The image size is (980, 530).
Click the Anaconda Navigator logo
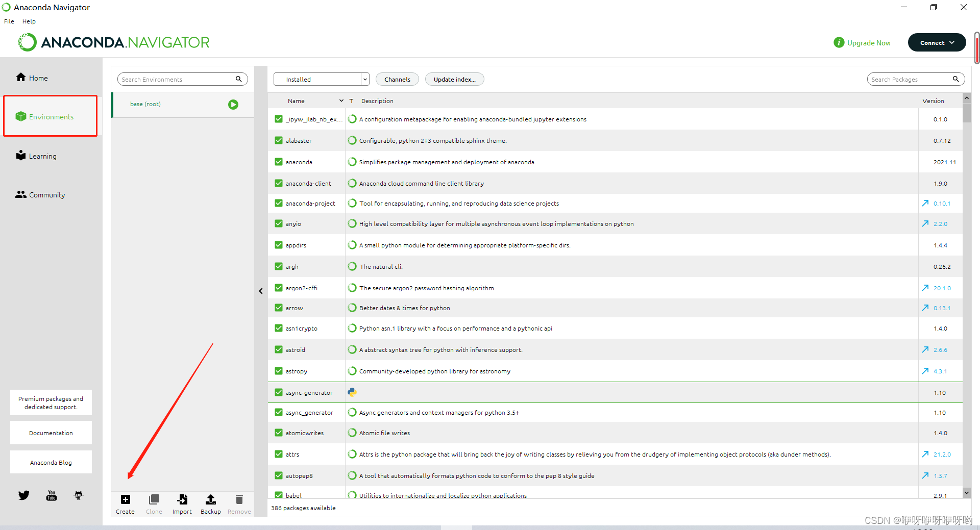[x=114, y=42]
